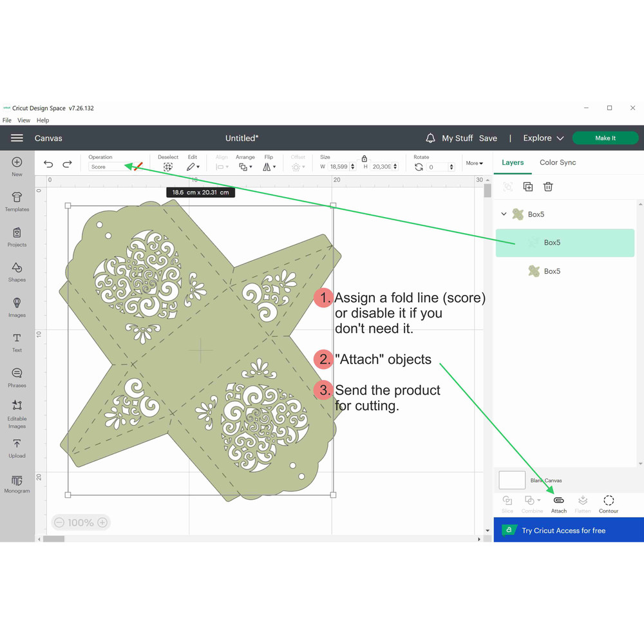644x644 pixels.
Task: Select the Text tool
Action: pyautogui.click(x=17, y=342)
